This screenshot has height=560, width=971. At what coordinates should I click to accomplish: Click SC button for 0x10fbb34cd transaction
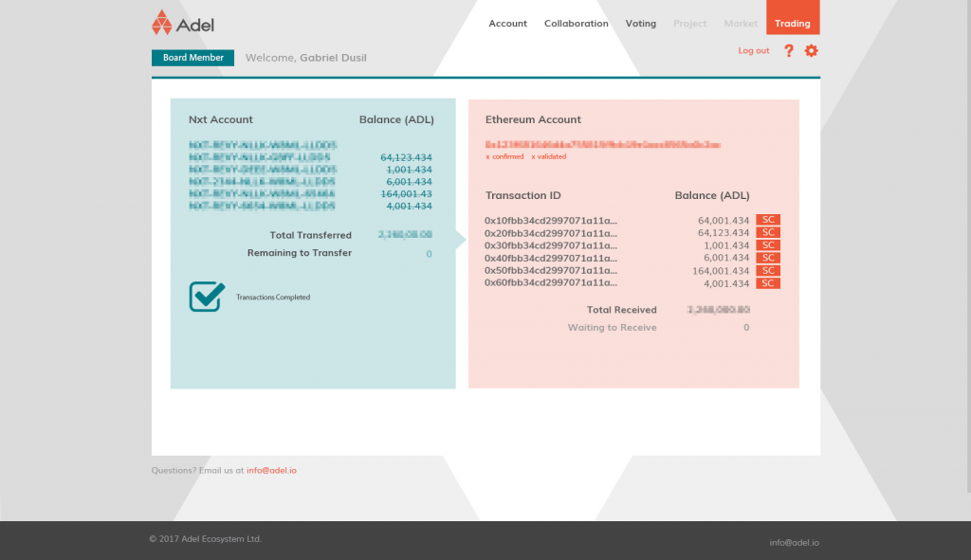click(x=768, y=220)
